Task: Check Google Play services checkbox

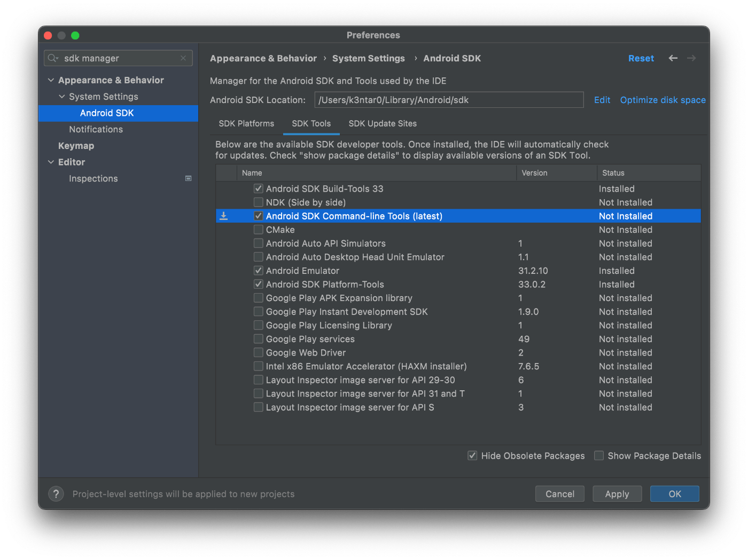Action: tap(259, 339)
